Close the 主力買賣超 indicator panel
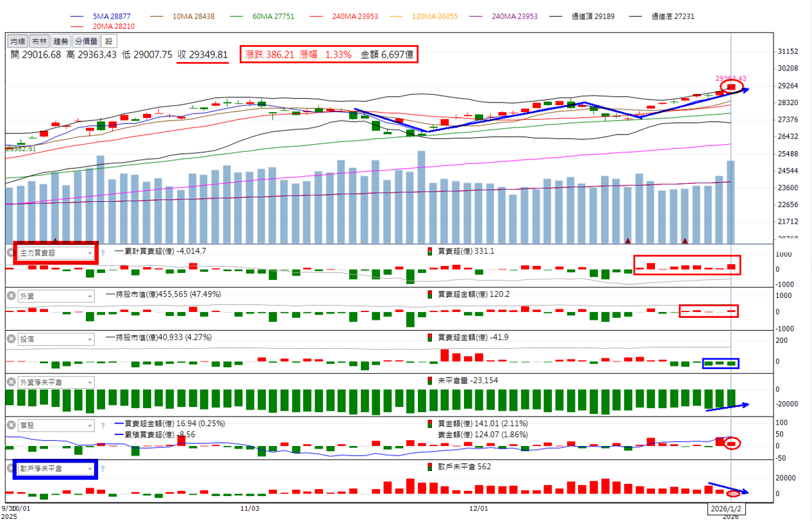This screenshot has height=521, width=812. (x=11, y=253)
